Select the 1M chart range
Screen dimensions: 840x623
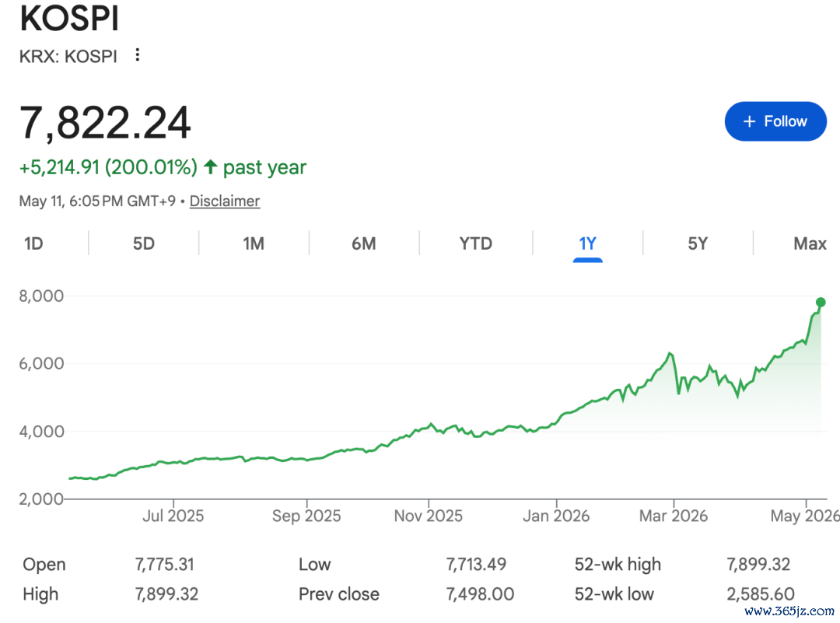(254, 243)
